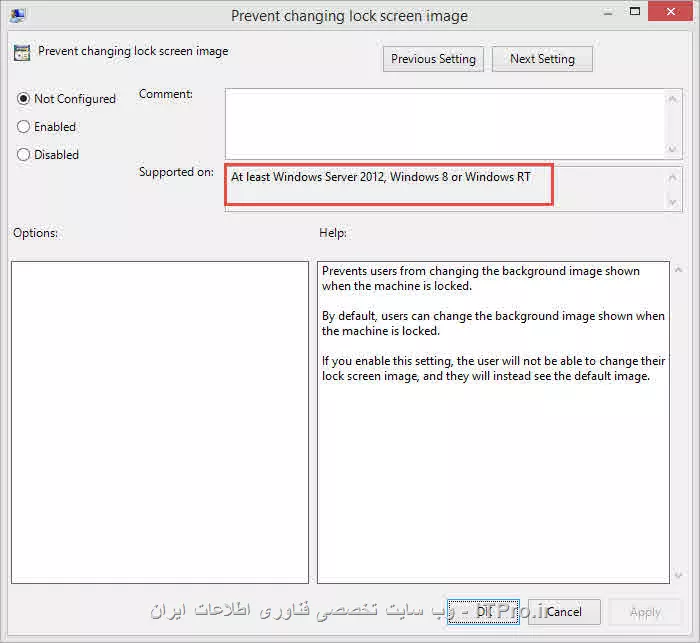Click inside the empty Options pane
The image size is (700, 643).
[x=160, y=422]
